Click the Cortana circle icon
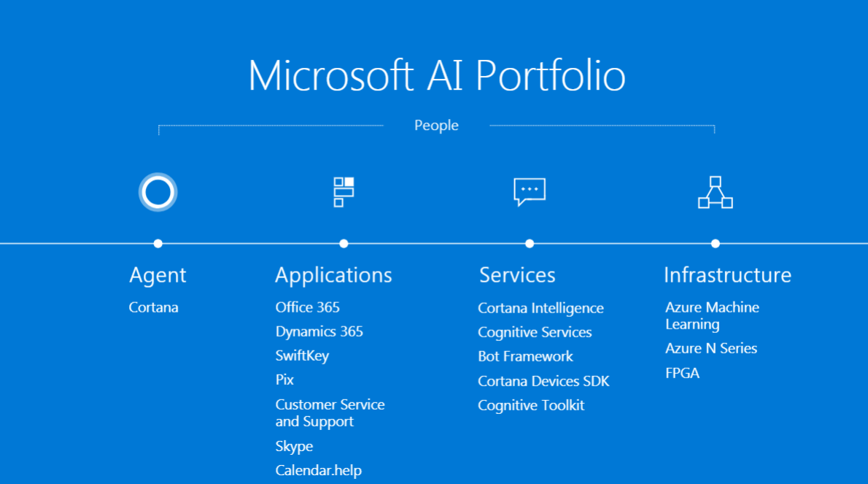This screenshot has width=868, height=484. (x=158, y=192)
